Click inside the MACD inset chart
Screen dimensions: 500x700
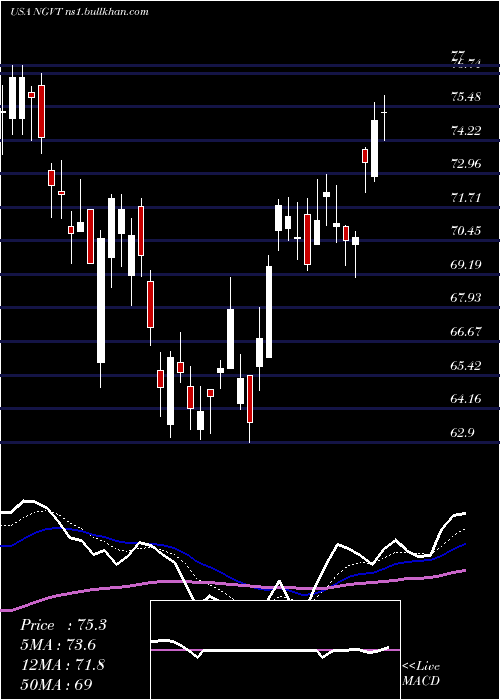[275, 650]
